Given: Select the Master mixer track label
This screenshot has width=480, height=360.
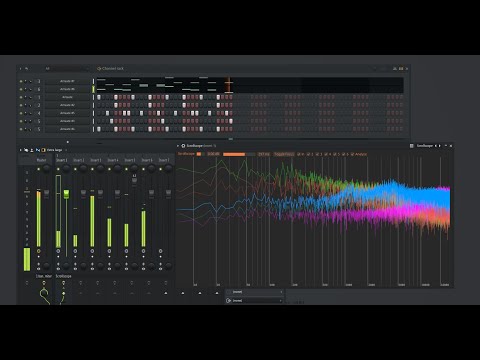Looking at the screenshot, I should coord(42,160).
